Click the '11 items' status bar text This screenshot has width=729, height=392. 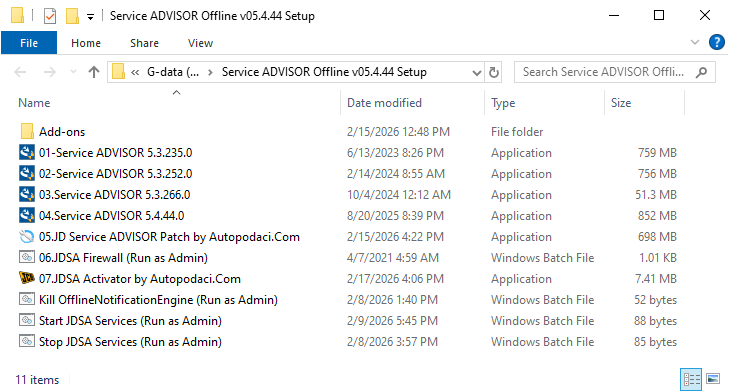point(37,380)
